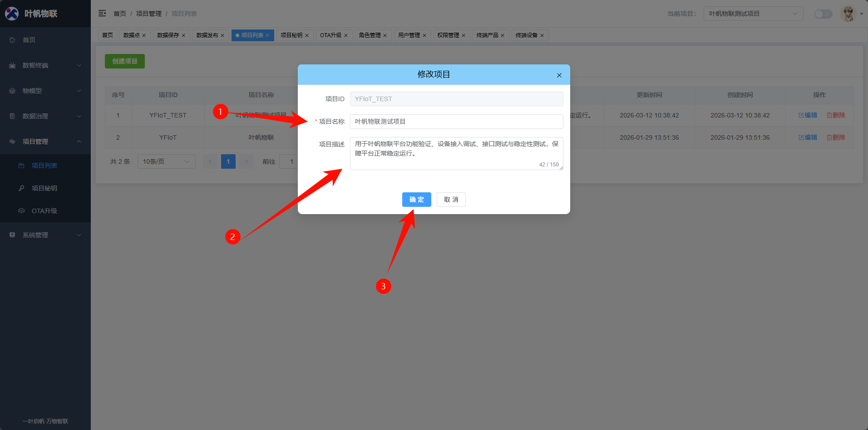Open 项目秘钥 in the sidebar
The width and height of the screenshot is (868, 430).
[44, 188]
